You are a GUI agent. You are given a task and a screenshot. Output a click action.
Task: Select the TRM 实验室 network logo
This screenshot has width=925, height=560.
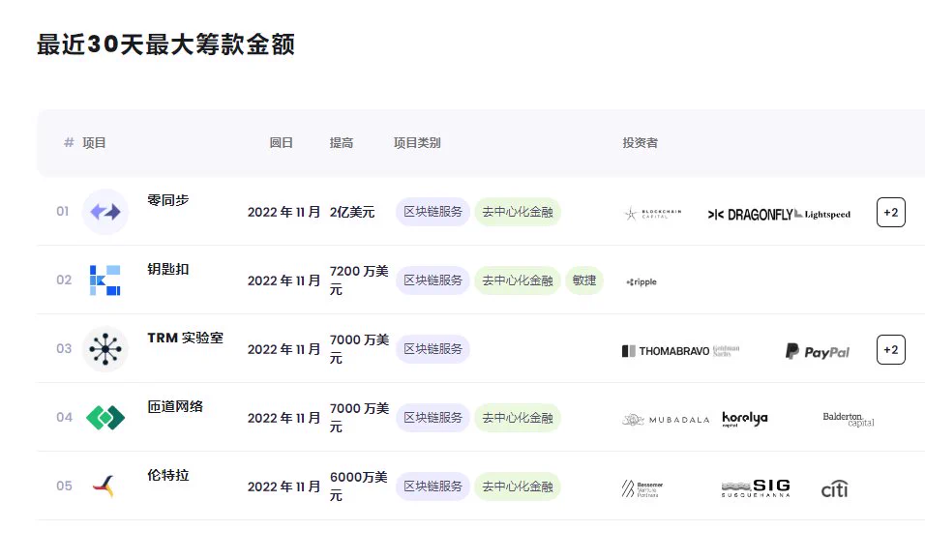click(x=105, y=349)
